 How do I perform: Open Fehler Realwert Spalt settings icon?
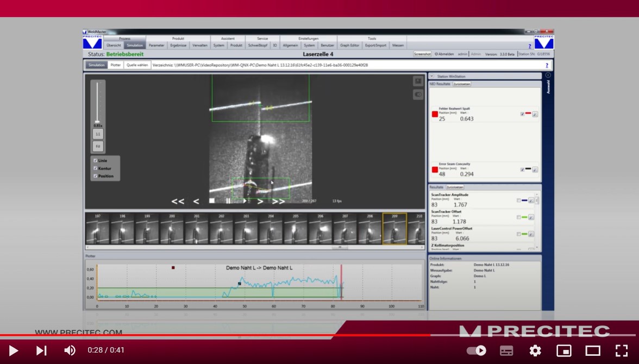pyautogui.click(x=535, y=114)
